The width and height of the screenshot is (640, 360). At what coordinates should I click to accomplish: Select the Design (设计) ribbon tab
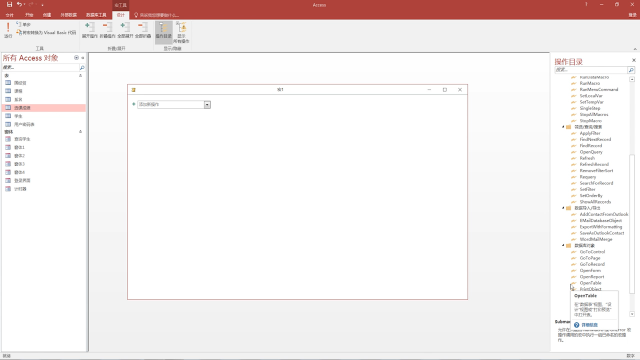tap(120, 15)
